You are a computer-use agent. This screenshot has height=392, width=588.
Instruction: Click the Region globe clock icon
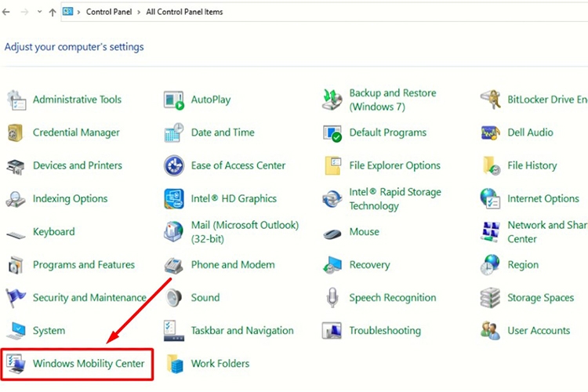[490, 265]
